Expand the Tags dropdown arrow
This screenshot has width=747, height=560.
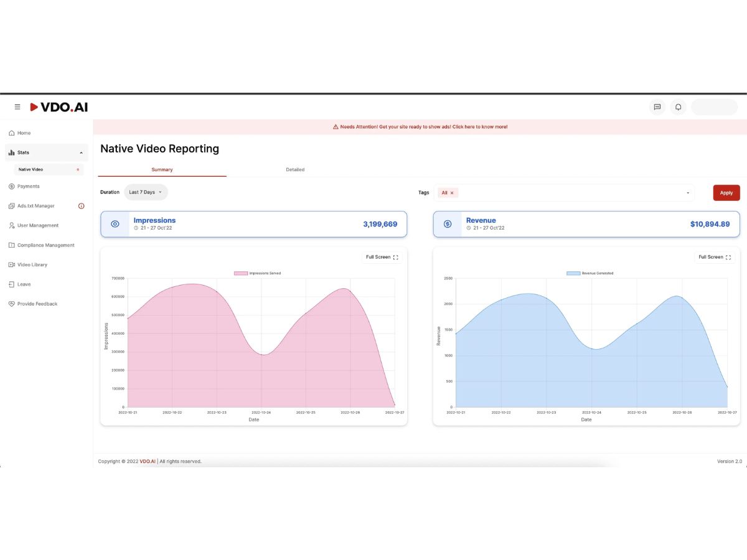(688, 193)
